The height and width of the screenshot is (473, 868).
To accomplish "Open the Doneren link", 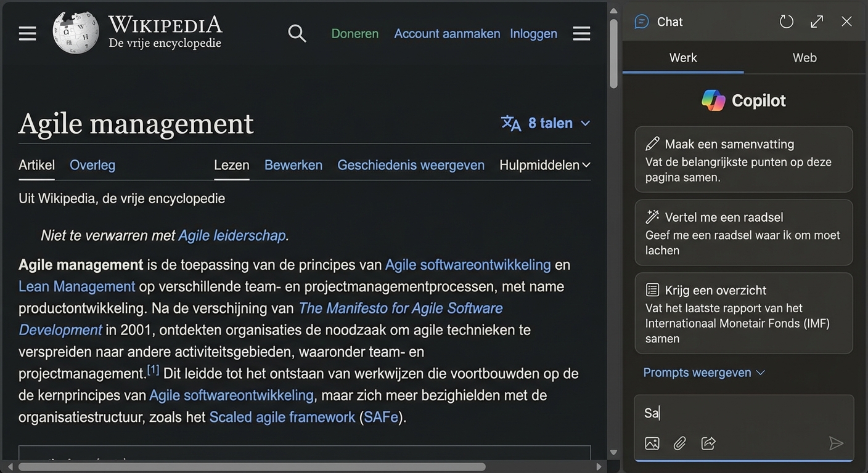I will (354, 33).
